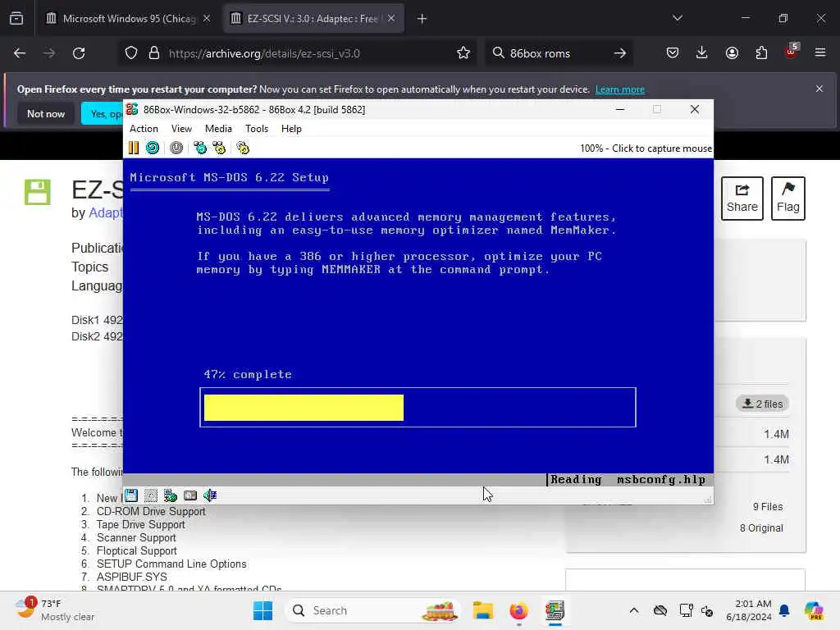Bookmark this page with star icon
The height and width of the screenshot is (630, 840).
click(x=463, y=53)
